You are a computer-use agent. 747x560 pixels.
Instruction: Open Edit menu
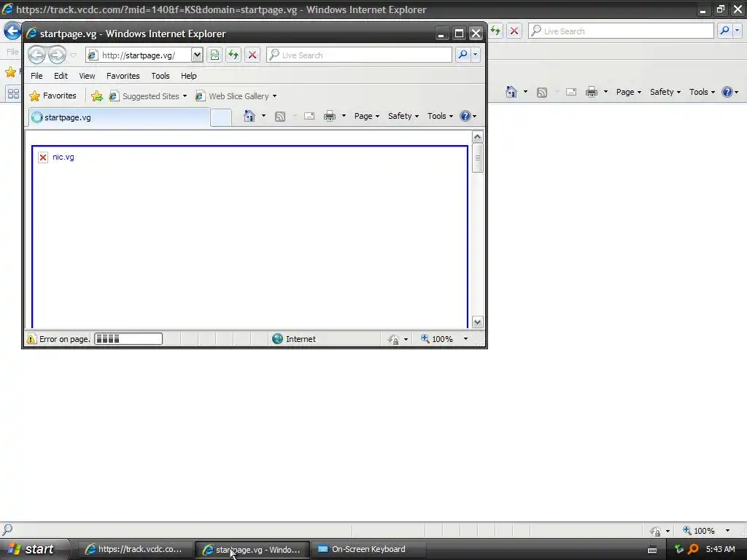point(61,76)
